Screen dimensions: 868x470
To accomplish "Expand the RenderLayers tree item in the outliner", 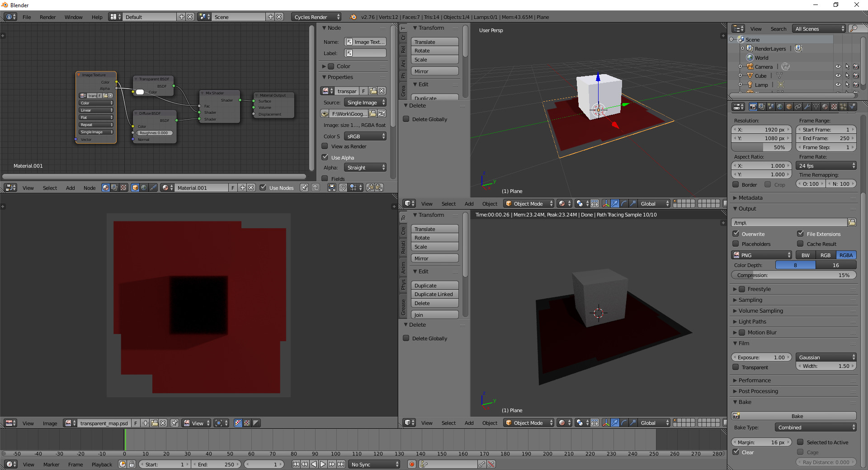I will [742, 48].
